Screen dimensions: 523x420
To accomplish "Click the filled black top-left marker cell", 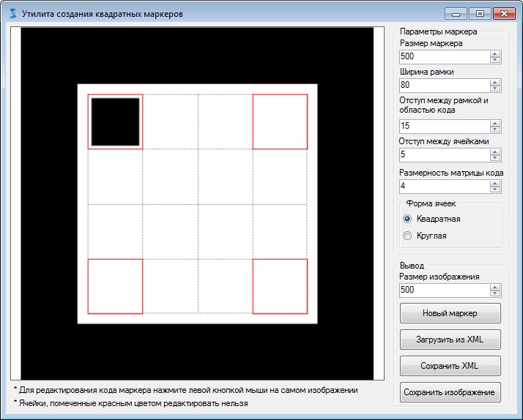I will (116, 122).
